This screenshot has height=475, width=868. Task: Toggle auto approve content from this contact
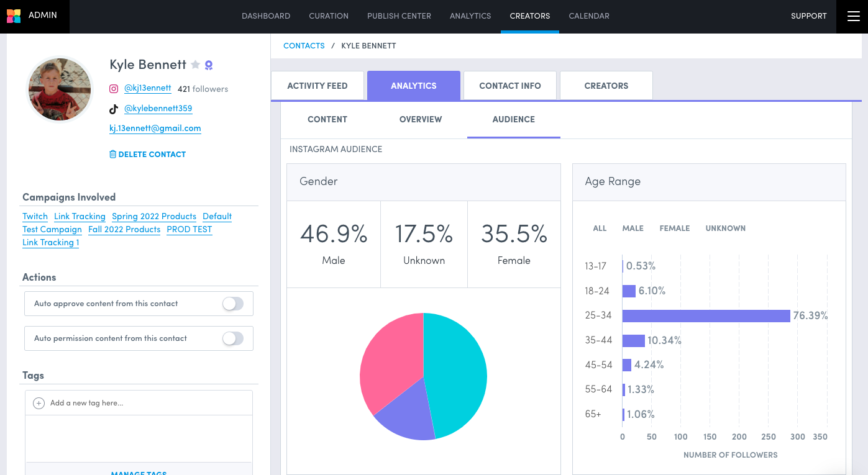tap(233, 304)
